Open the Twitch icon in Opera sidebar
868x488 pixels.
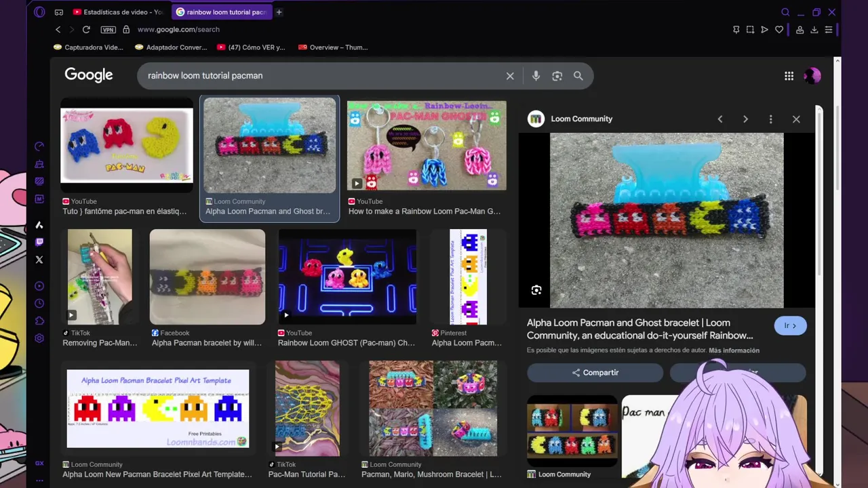click(x=39, y=242)
